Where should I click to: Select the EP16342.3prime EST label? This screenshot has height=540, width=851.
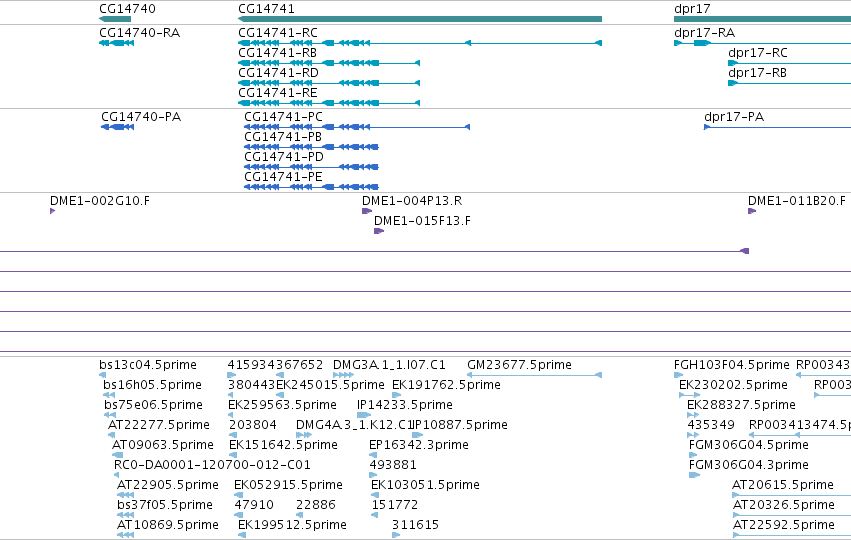coord(419,445)
